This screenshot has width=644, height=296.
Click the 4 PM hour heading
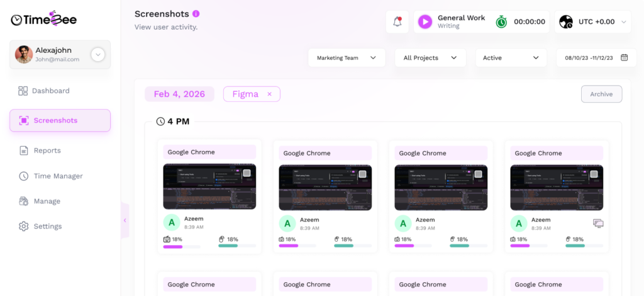(x=178, y=122)
